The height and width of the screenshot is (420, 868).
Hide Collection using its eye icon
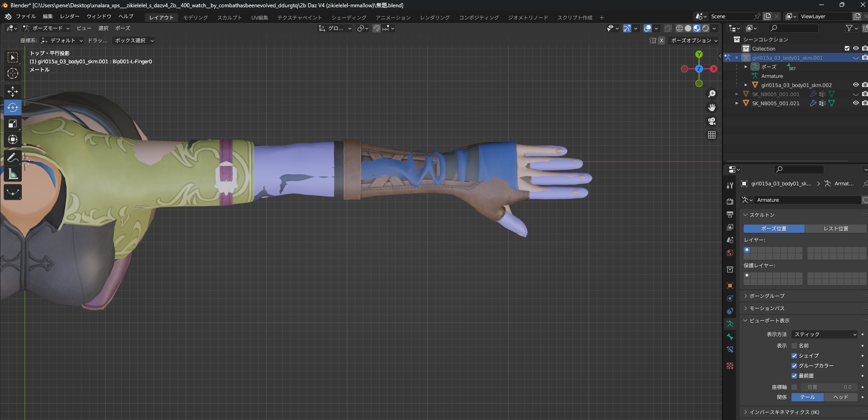[x=856, y=48]
